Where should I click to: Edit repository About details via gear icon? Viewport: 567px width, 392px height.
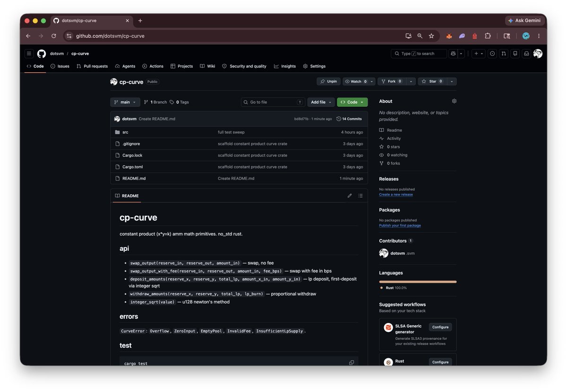click(x=454, y=101)
